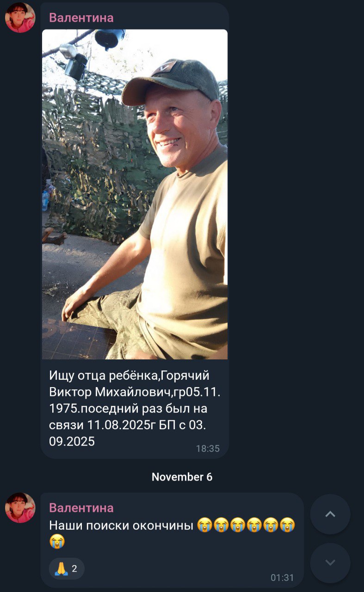This screenshot has height=592, width=364.
Task: Click the name 'Виктор Михайлович' in the caption
Action: 109,392
